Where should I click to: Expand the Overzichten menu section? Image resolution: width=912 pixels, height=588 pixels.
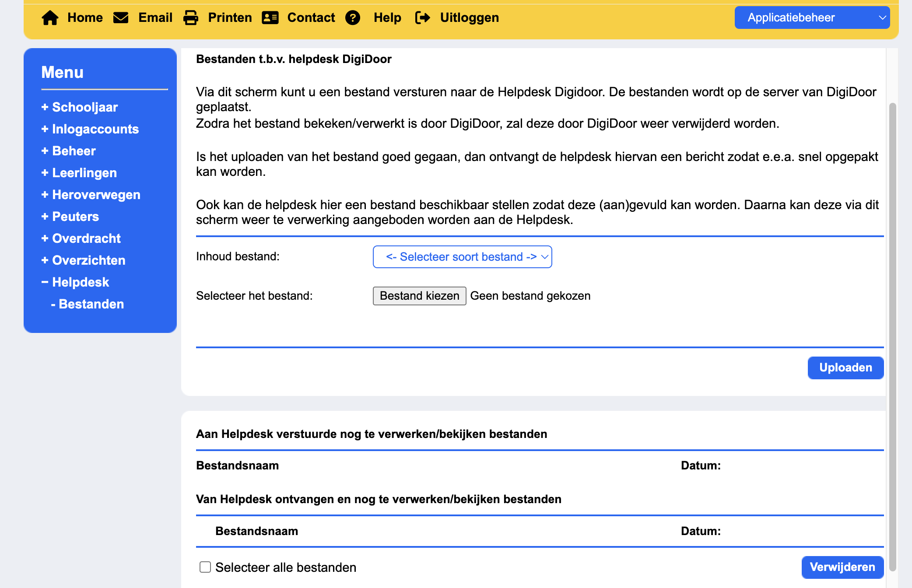click(83, 260)
